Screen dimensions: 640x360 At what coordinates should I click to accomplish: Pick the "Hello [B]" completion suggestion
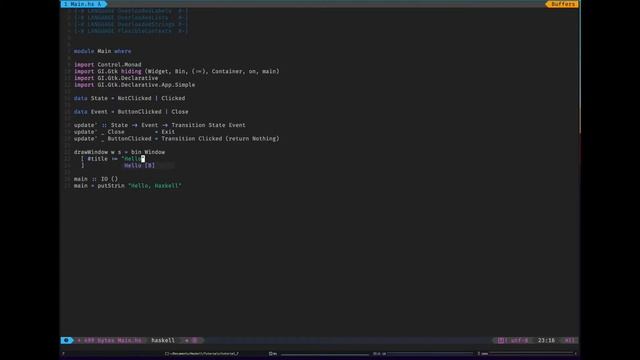pos(149,165)
